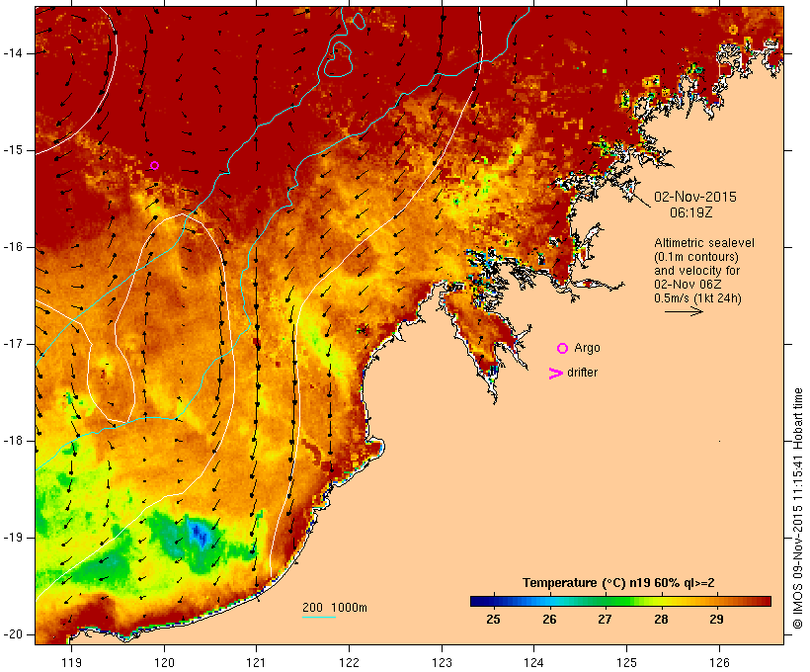The height and width of the screenshot is (672, 810).
Task: Click the 'and velocity for' caption line
Action: (x=696, y=271)
